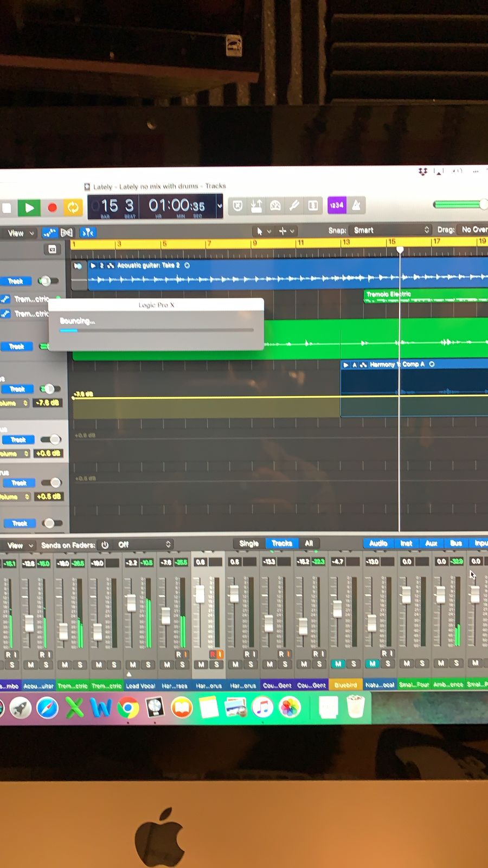Toggle the Audio channel filter button
The height and width of the screenshot is (868, 488).
(x=378, y=543)
